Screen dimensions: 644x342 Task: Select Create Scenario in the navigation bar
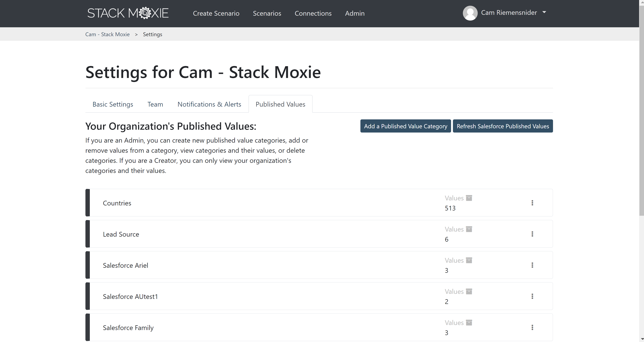216,13
